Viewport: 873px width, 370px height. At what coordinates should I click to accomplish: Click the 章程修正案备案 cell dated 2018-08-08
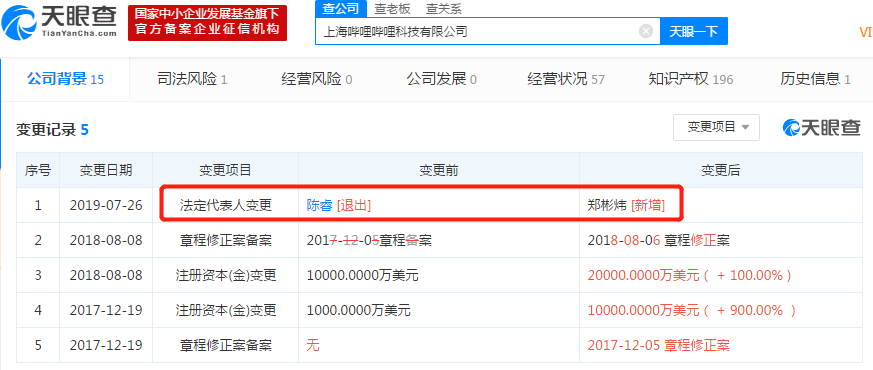225,240
